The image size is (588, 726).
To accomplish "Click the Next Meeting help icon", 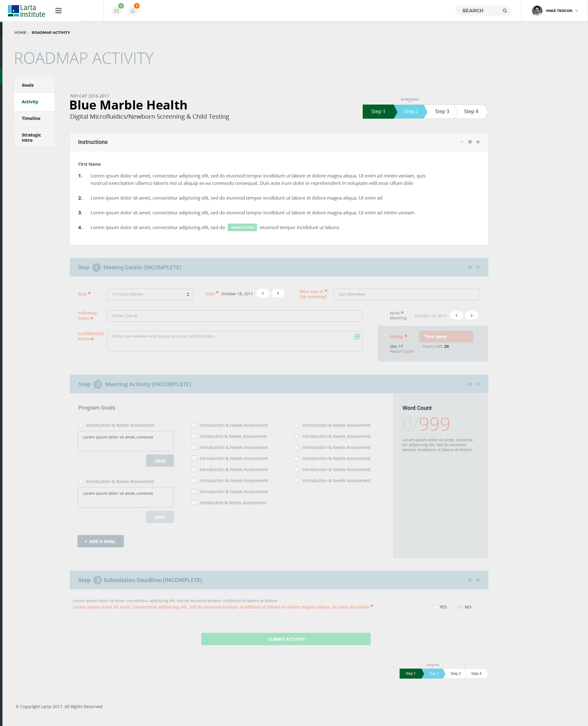I will (x=402, y=312).
